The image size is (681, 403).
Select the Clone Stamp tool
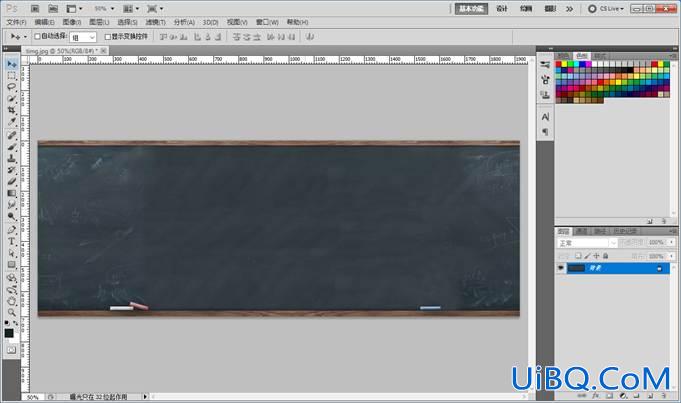[x=12, y=159]
